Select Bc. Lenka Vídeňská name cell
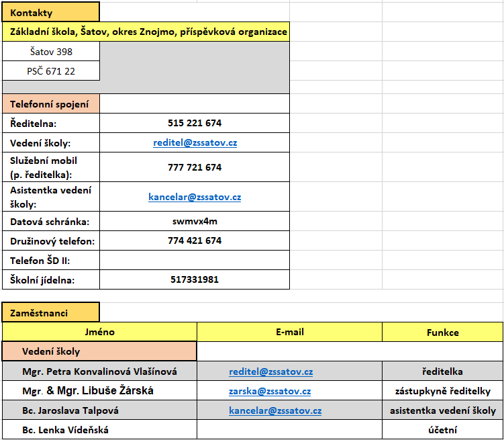The height and width of the screenshot is (440, 504). [99, 430]
